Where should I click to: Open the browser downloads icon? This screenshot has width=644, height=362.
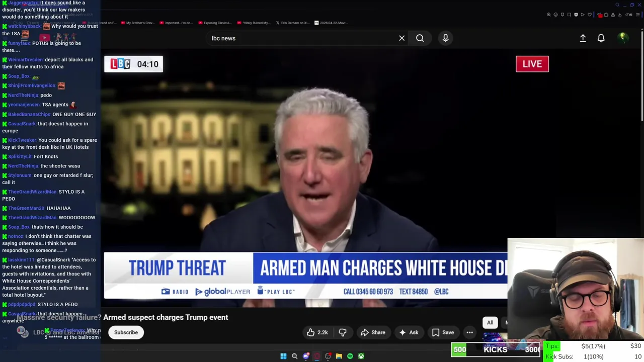(620, 15)
